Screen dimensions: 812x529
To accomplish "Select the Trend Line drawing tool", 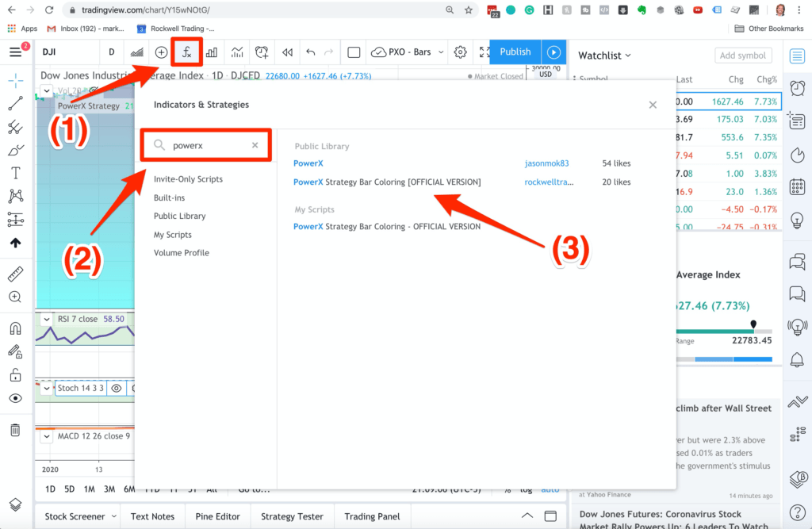I will point(16,104).
